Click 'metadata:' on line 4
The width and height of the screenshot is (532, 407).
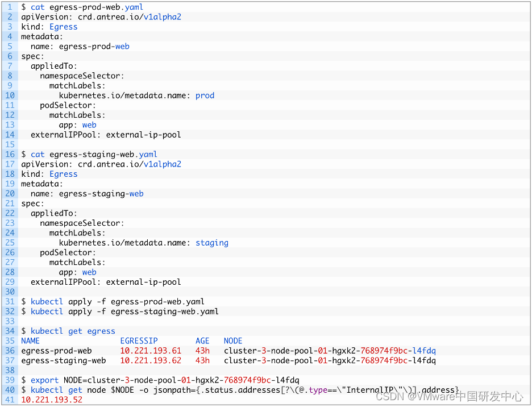(x=42, y=36)
